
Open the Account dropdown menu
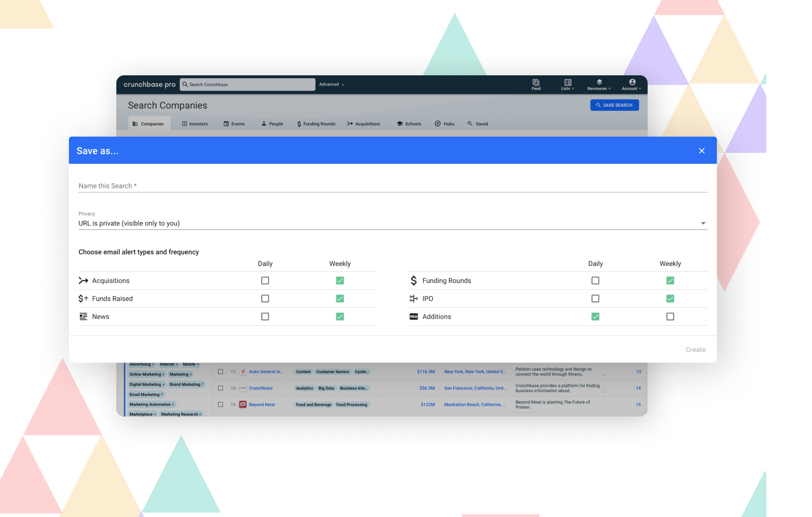point(631,84)
